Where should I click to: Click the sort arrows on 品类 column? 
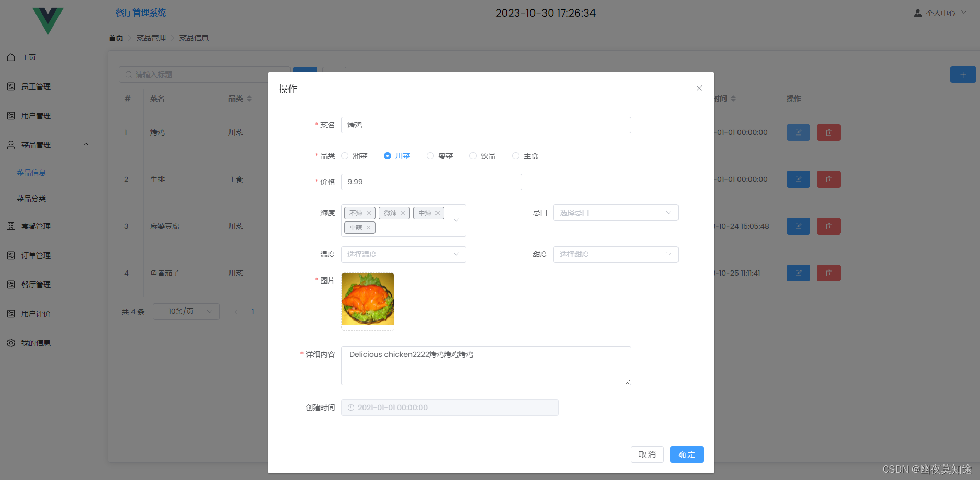pyautogui.click(x=249, y=99)
